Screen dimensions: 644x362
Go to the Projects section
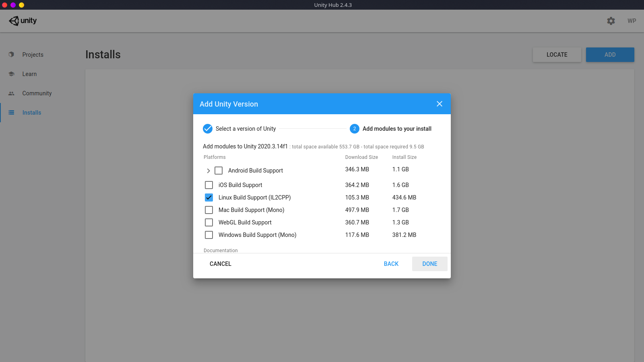pyautogui.click(x=33, y=55)
